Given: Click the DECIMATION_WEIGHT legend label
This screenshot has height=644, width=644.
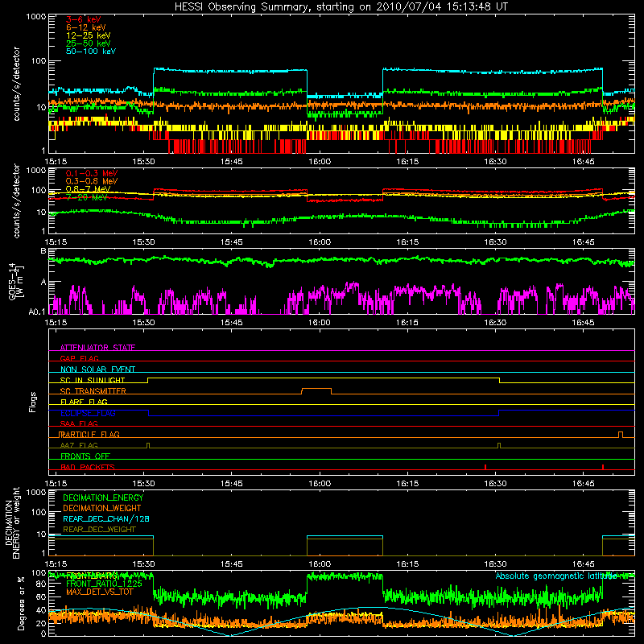Looking at the screenshot, I should [x=102, y=508].
